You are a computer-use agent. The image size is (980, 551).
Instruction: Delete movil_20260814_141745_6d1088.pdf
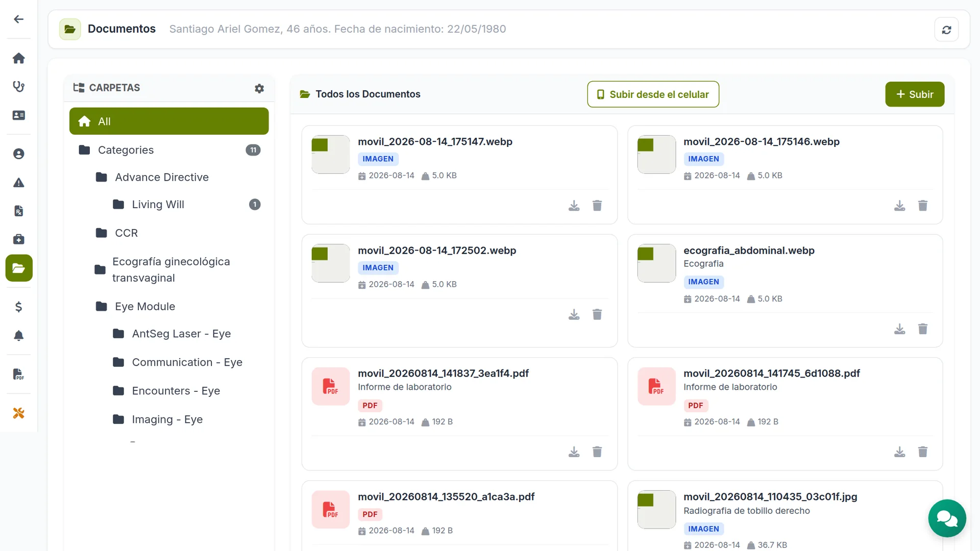click(923, 452)
